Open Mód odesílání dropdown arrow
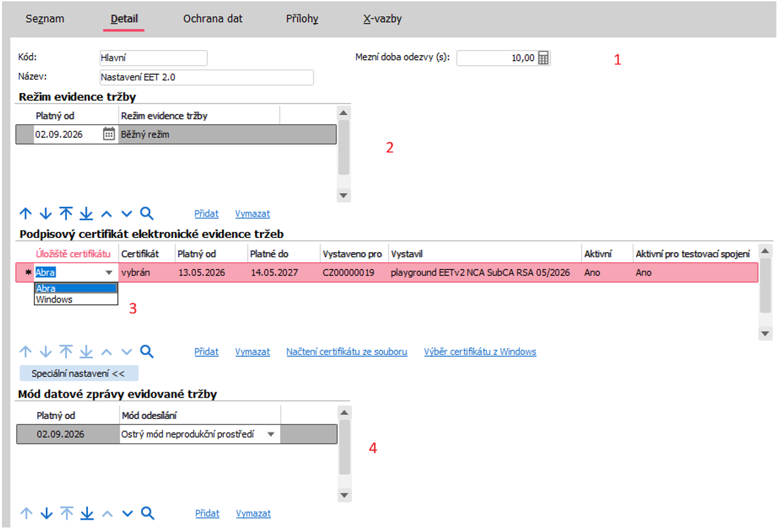Viewport: 777px width, 532px height. click(x=271, y=434)
